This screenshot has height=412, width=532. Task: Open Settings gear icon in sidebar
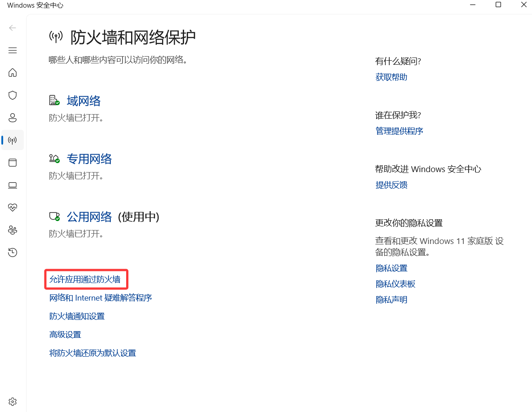click(13, 402)
